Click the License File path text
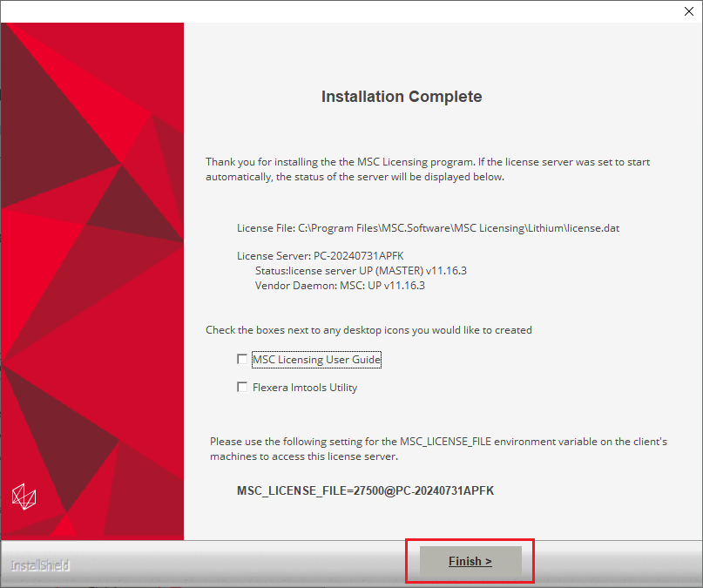703x588 pixels. tap(429, 228)
